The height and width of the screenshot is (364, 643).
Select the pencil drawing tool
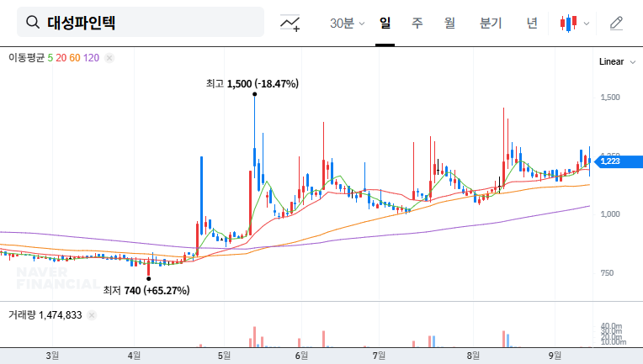[616, 24]
